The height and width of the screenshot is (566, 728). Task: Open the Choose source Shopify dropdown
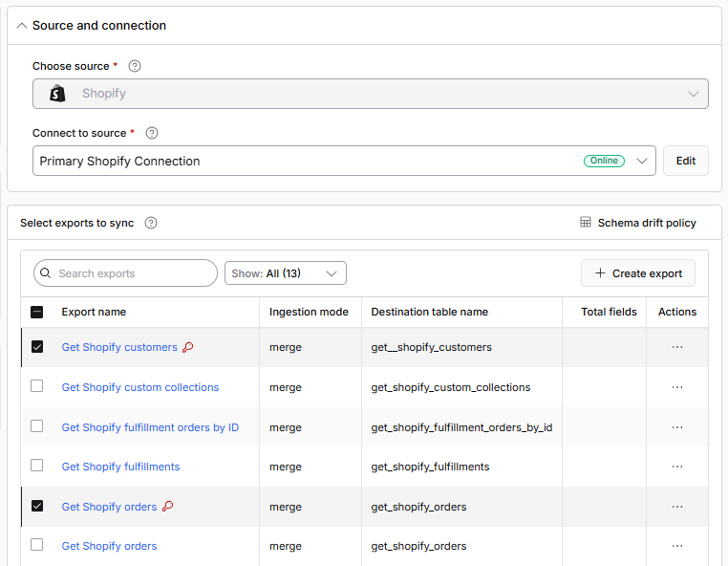[x=370, y=94]
